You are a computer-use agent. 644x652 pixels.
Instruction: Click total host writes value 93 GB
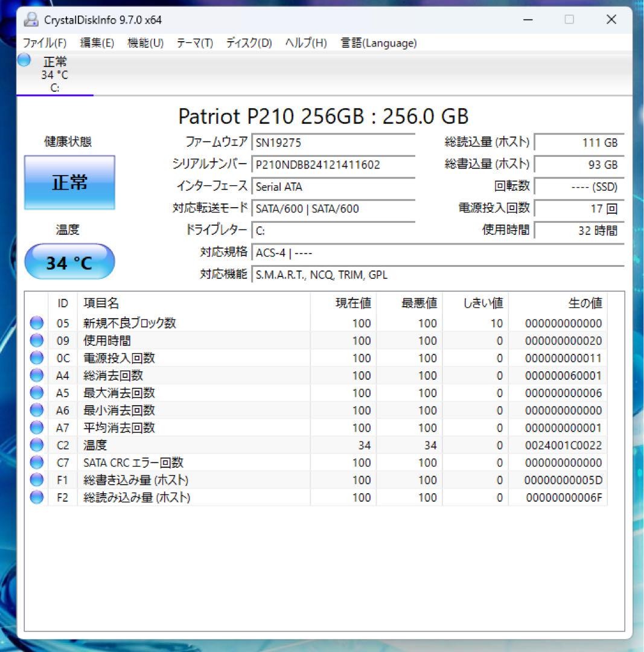tap(579, 165)
